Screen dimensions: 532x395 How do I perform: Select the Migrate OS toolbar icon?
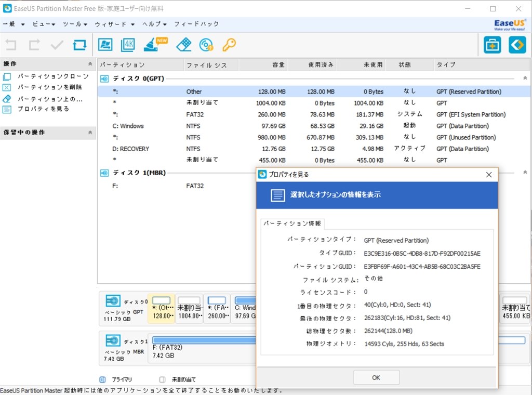[x=105, y=45]
